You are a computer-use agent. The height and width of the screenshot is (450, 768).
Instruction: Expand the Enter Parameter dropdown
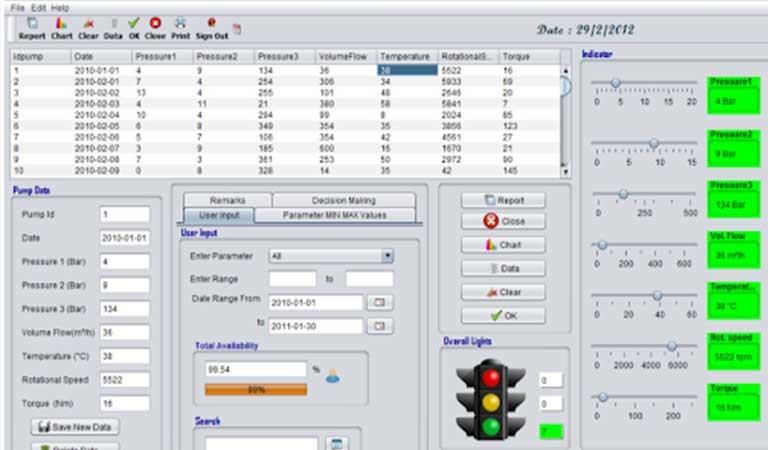(x=386, y=256)
